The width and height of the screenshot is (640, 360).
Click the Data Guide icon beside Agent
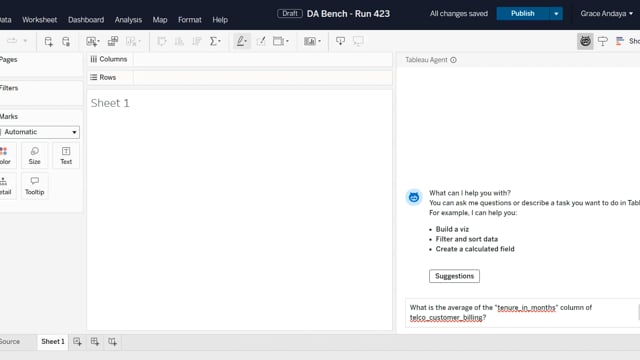(x=602, y=41)
